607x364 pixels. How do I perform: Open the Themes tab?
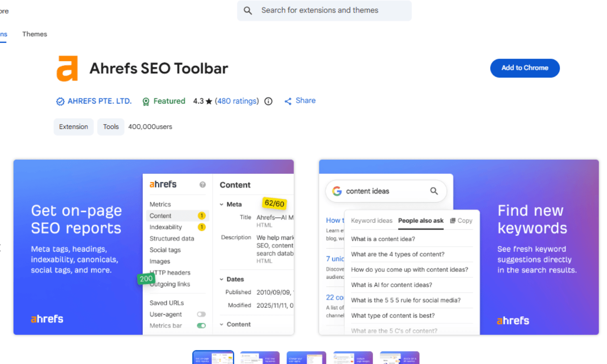(x=34, y=34)
